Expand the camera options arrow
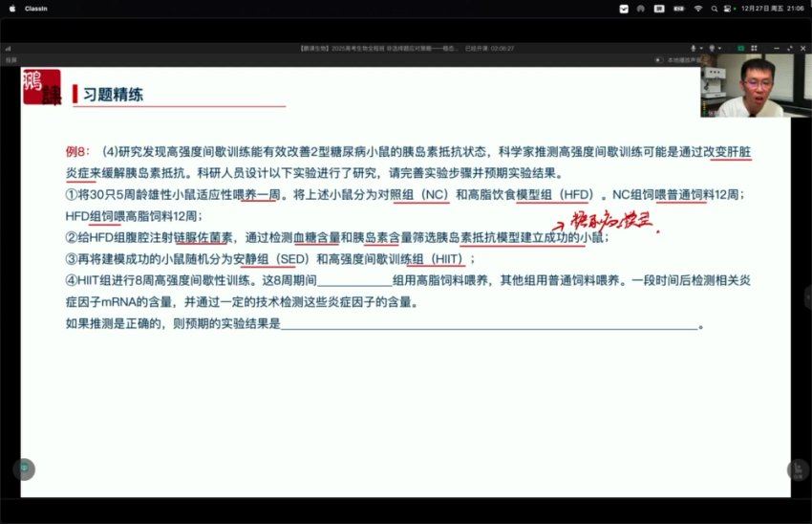 click(x=720, y=48)
